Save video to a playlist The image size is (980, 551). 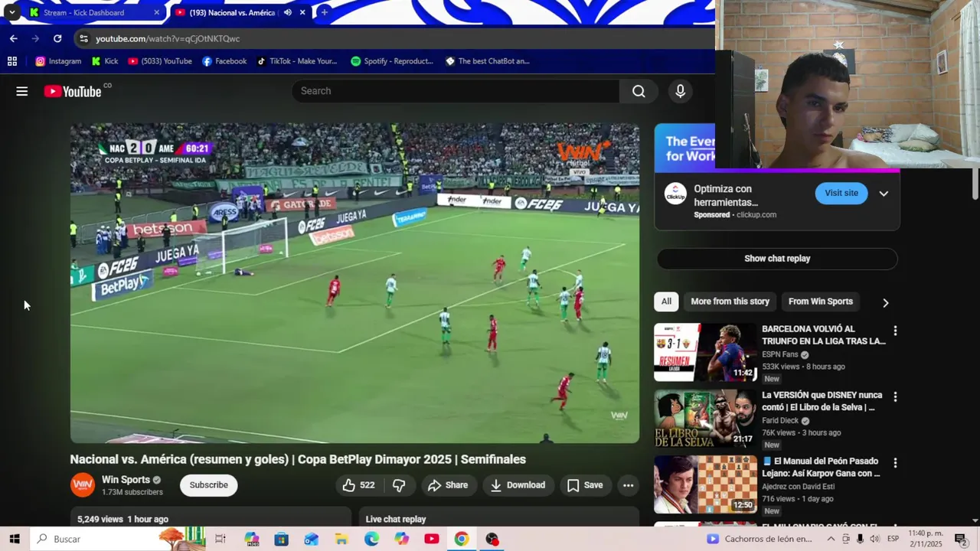pyautogui.click(x=585, y=485)
